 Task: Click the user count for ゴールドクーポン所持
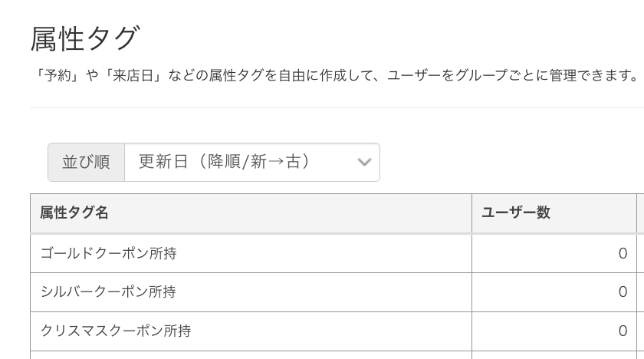pyautogui.click(x=623, y=253)
